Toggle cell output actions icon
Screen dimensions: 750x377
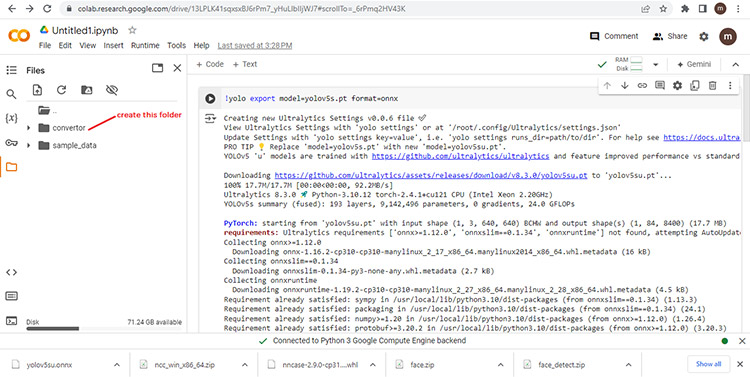pyautogui.click(x=210, y=118)
